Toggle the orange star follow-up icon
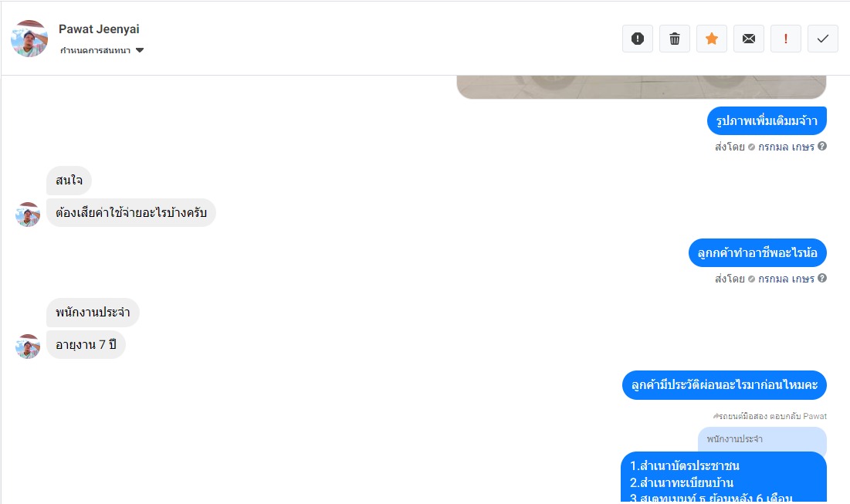 (712, 39)
